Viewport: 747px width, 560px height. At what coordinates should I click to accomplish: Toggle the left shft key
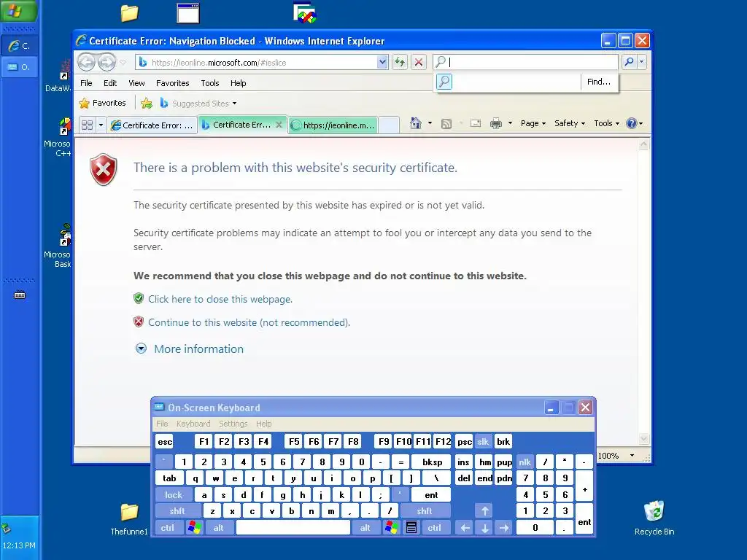pyautogui.click(x=177, y=511)
